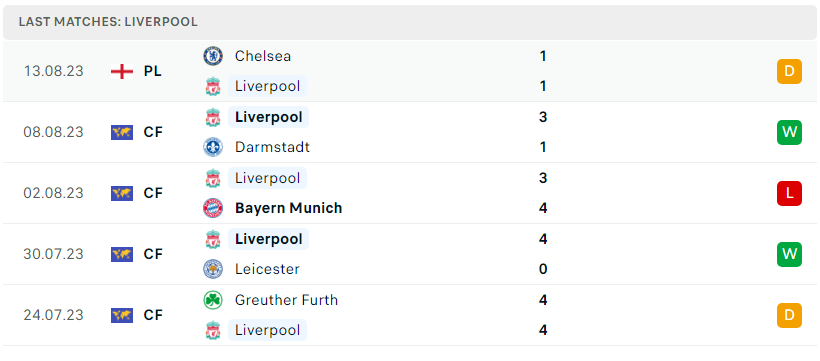Click the Chelsea club crest icon

pyautogui.click(x=213, y=56)
